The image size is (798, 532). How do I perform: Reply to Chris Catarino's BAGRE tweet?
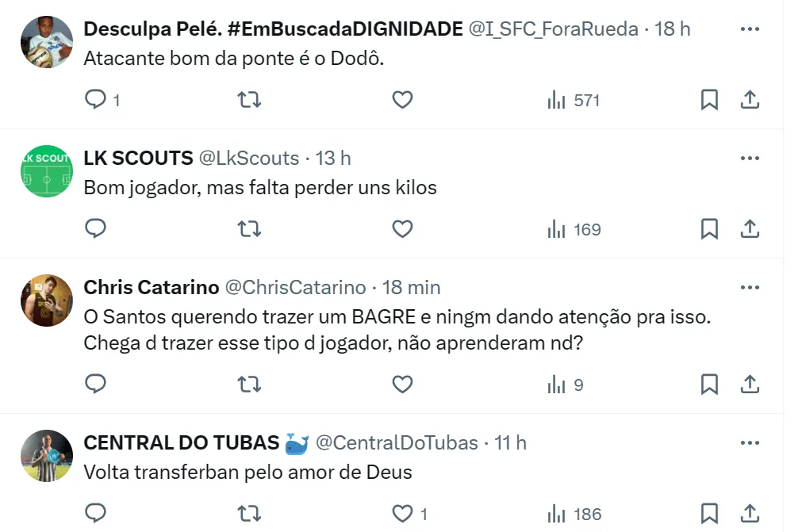(x=96, y=385)
